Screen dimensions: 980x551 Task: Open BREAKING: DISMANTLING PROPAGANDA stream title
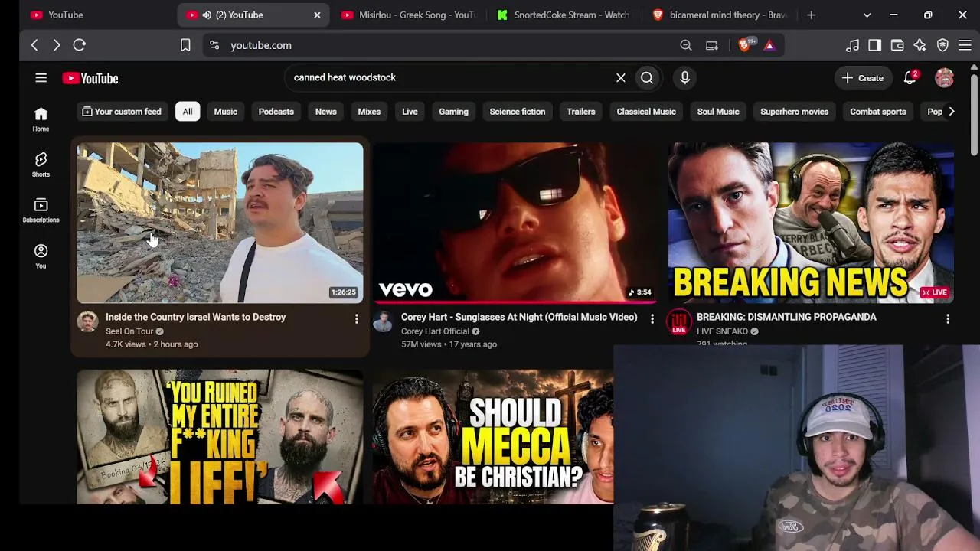[x=786, y=317]
